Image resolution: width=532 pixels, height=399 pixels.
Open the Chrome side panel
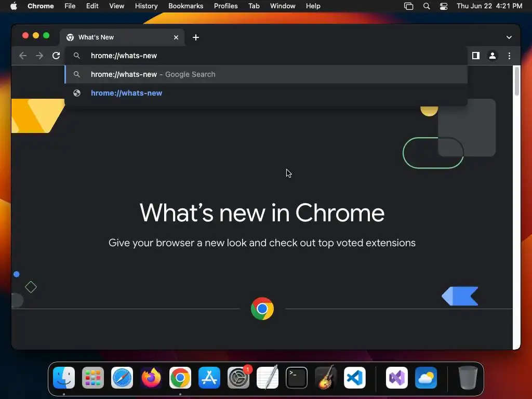tap(476, 56)
